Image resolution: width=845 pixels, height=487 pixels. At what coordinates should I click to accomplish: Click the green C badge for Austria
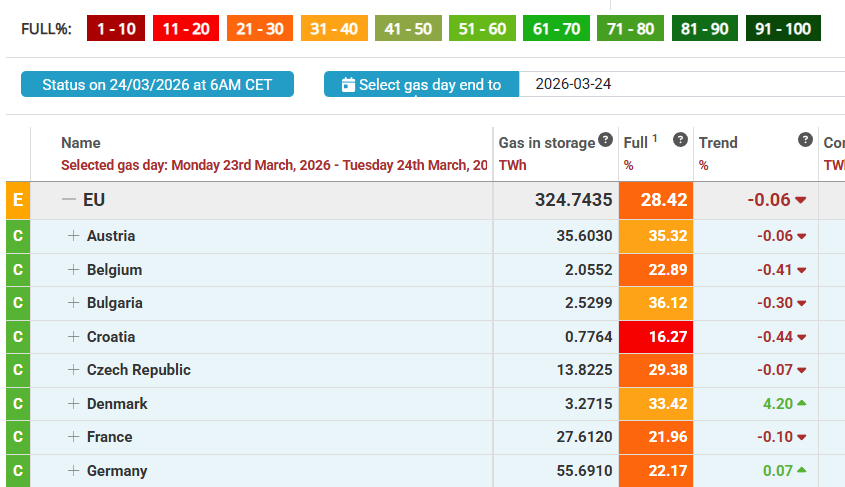point(18,236)
